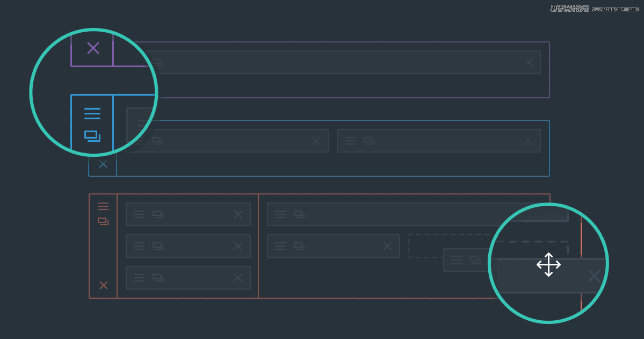The width and height of the screenshot is (644, 339).
Task: Click bright blue hamburger icon in top-left magnifier
Action: point(92,113)
